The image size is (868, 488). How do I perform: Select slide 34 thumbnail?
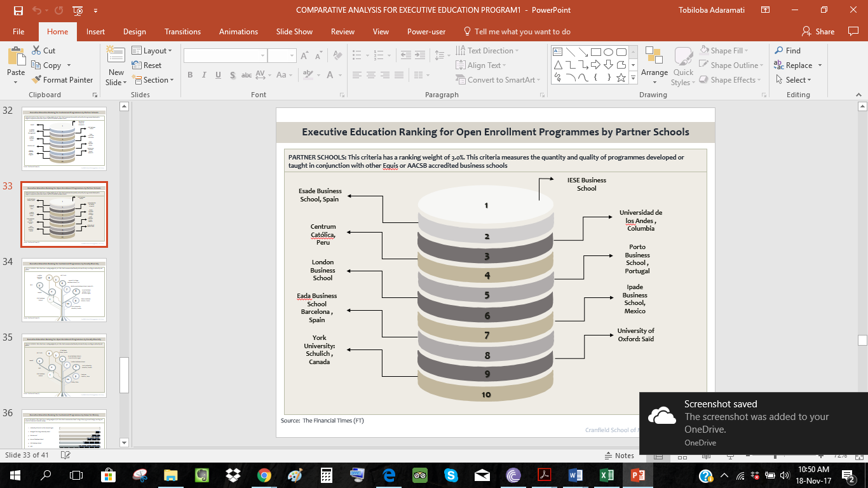click(64, 290)
